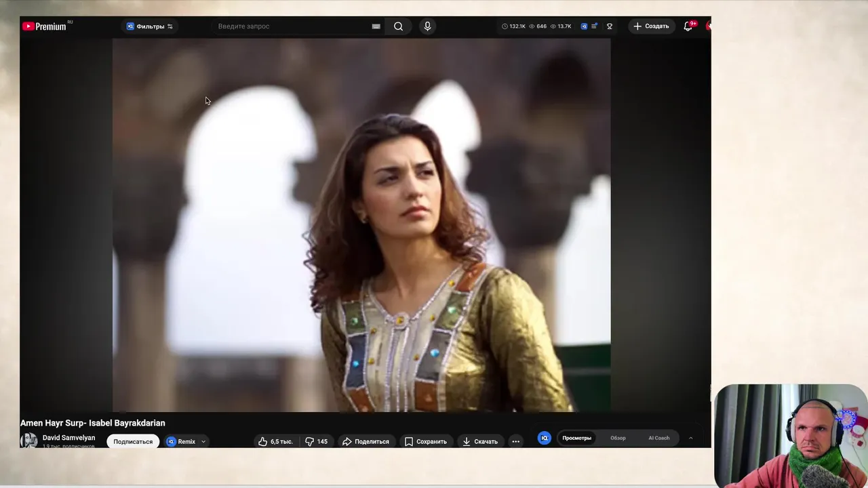Click the video title Amen Hayr Surp
868x488 pixels.
tap(93, 423)
